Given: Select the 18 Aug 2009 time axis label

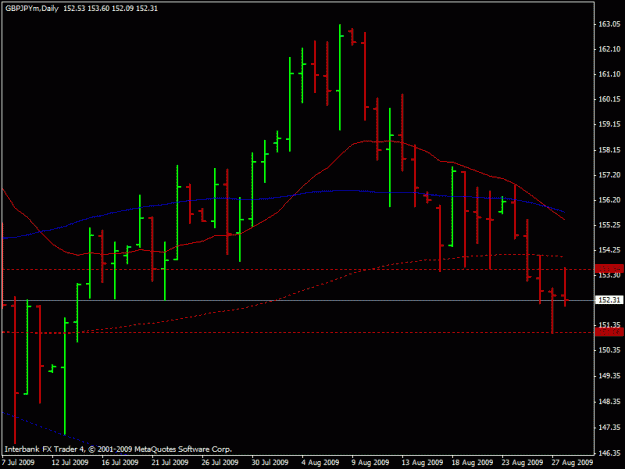Looking at the screenshot, I should tap(472, 463).
